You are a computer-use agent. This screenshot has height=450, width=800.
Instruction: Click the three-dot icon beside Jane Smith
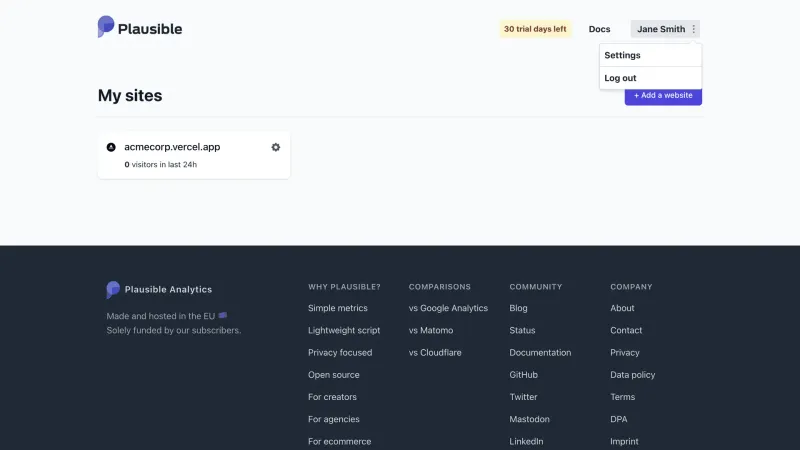[x=693, y=29]
